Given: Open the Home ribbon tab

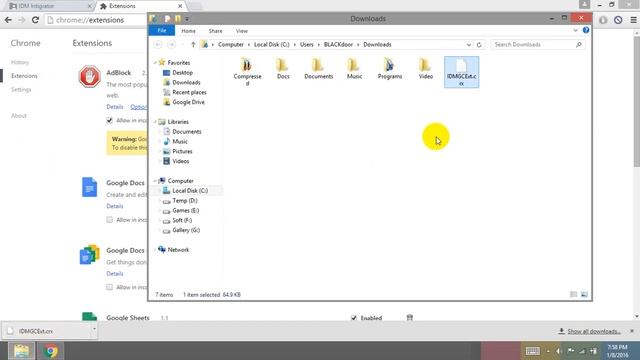Looking at the screenshot, I should [188, 31].
